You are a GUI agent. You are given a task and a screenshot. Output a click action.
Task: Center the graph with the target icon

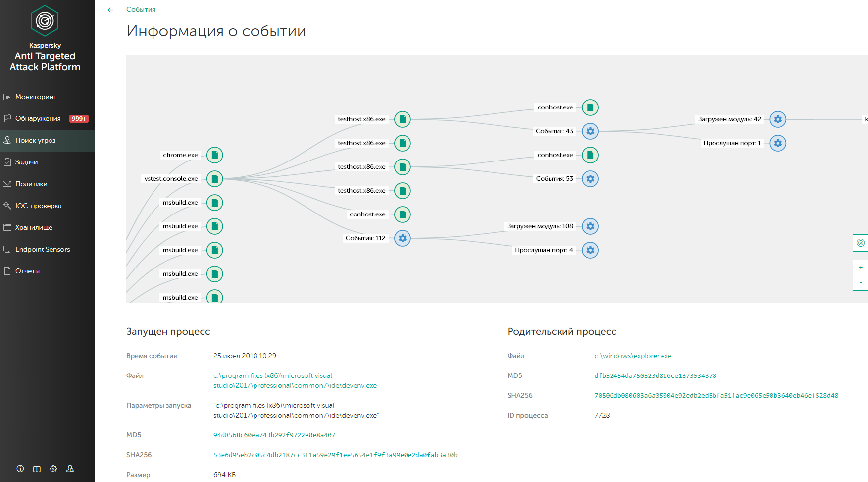point(861,243)
